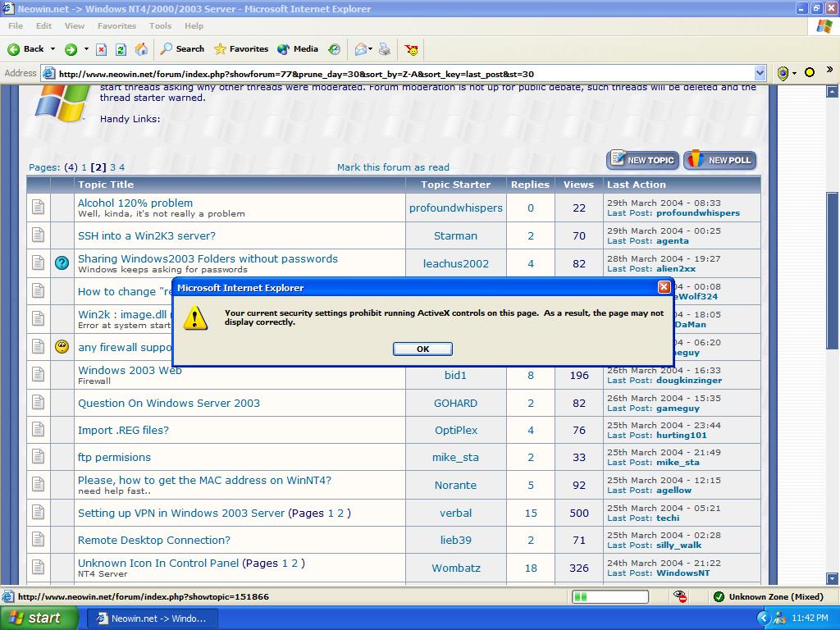This screenshot has width=840, height=630.
Task: Click the Refresh page icon
Action: 121,49
